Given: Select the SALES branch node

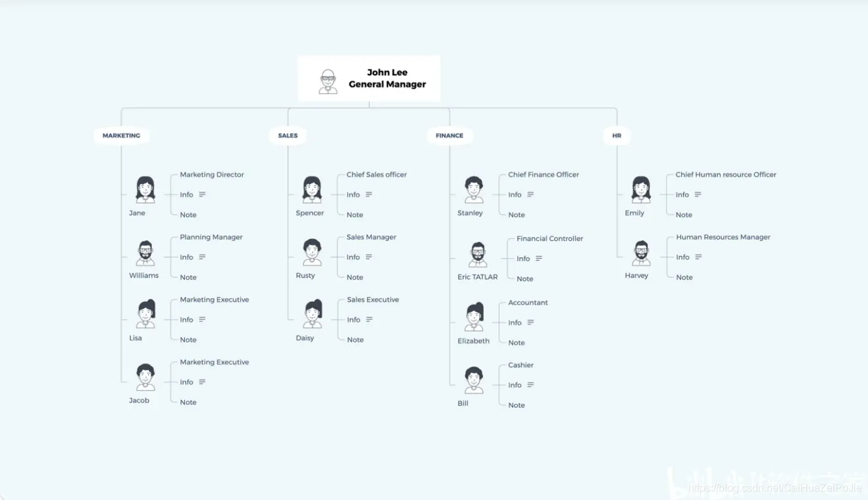Looking at the screenshot, I should tap(288, 136).
